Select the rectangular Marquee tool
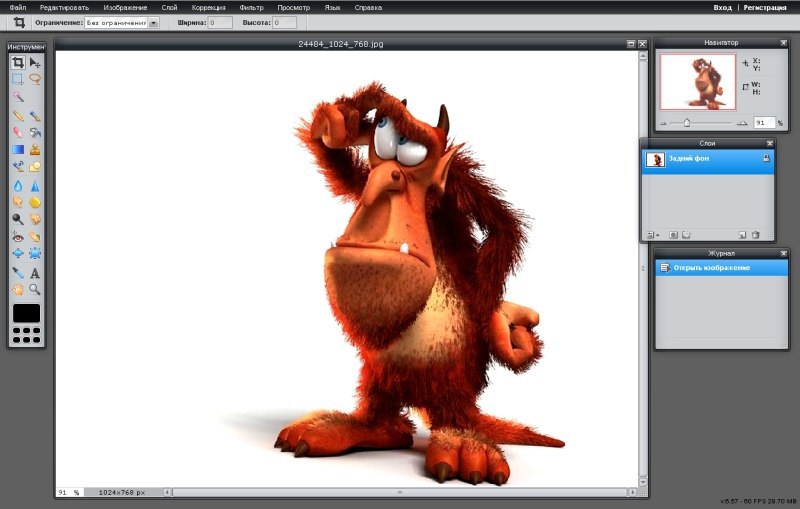800x509 pixels. click(18, 79)
